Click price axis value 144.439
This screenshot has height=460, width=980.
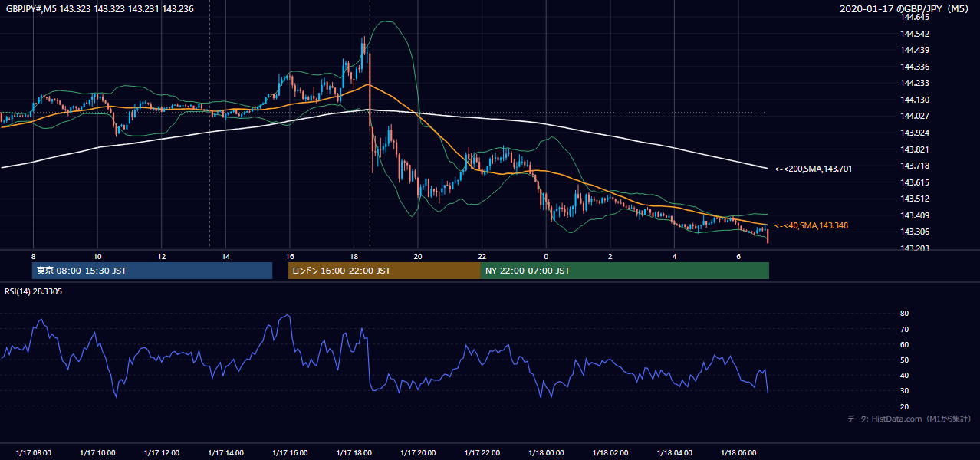point(916,50)
